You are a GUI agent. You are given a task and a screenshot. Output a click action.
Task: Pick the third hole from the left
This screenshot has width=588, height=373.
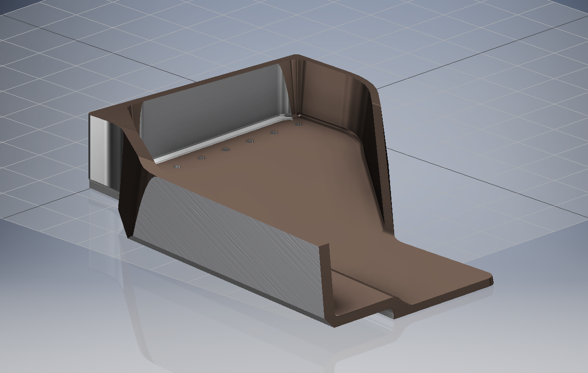[225, 150]
